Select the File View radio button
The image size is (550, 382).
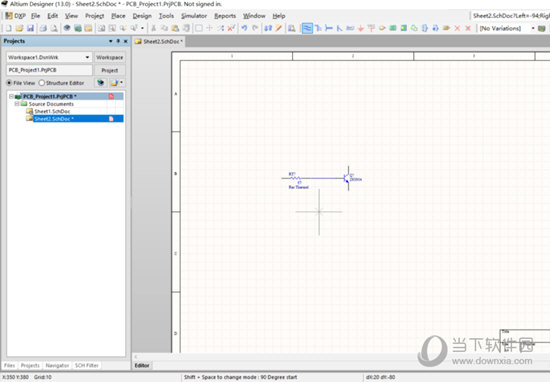[x=9, y=83]
